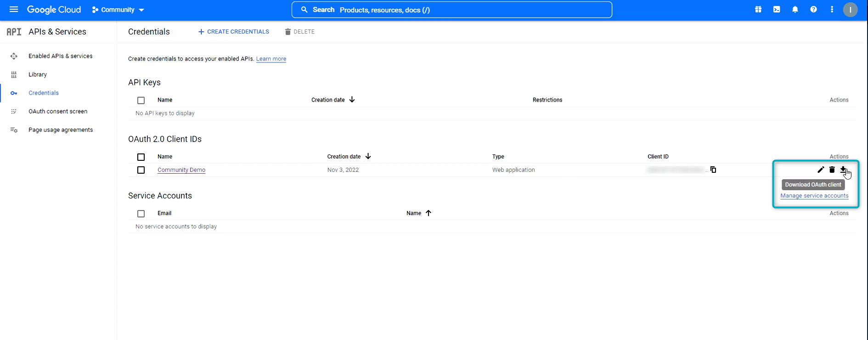This screenshot has width=868, height=340.
Task: Open the help question mark icon
Action: (813, 10)
